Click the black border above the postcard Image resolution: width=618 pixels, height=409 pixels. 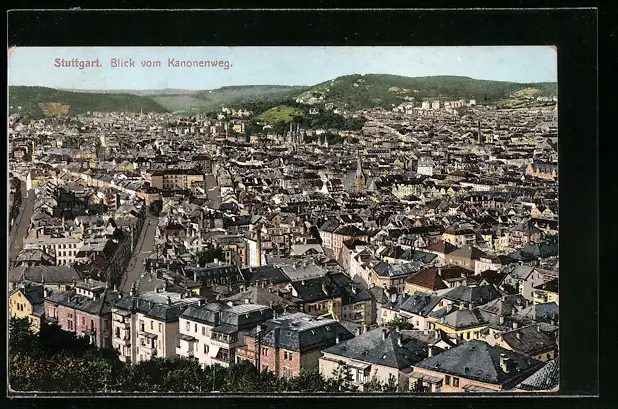click(x=300, y=26)
